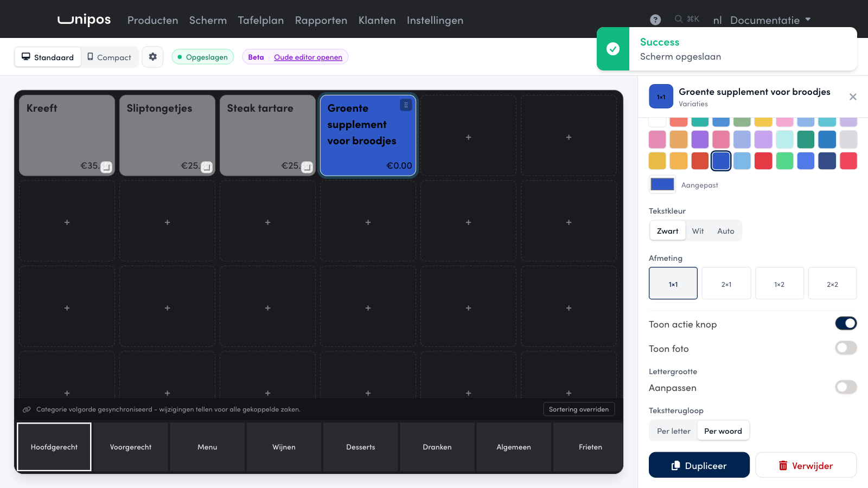Select the Kreeft product tile
868x488 pixels.
tap(67, 136)
